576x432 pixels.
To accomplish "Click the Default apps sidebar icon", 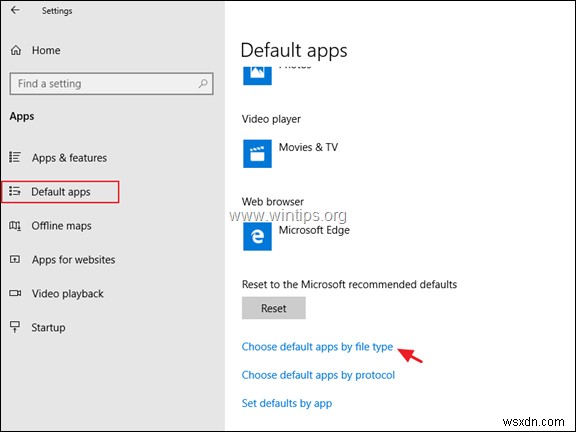I will (15, 191).
